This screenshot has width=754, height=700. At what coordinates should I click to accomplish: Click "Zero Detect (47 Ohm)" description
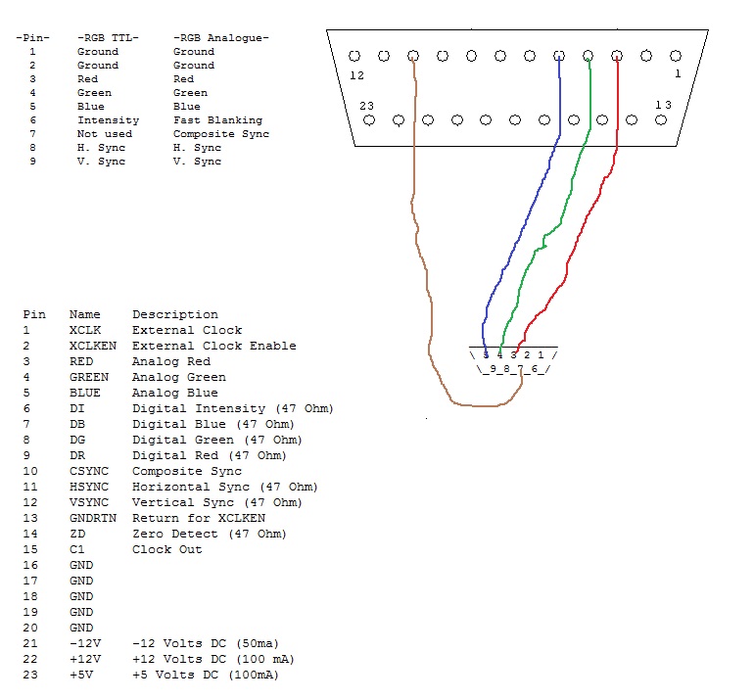tap(210, 535)
